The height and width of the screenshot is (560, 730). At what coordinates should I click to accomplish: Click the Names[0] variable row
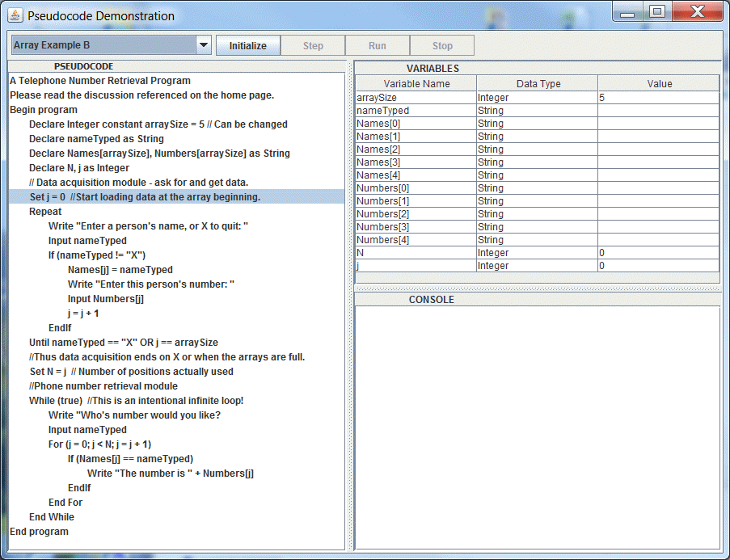416,124
